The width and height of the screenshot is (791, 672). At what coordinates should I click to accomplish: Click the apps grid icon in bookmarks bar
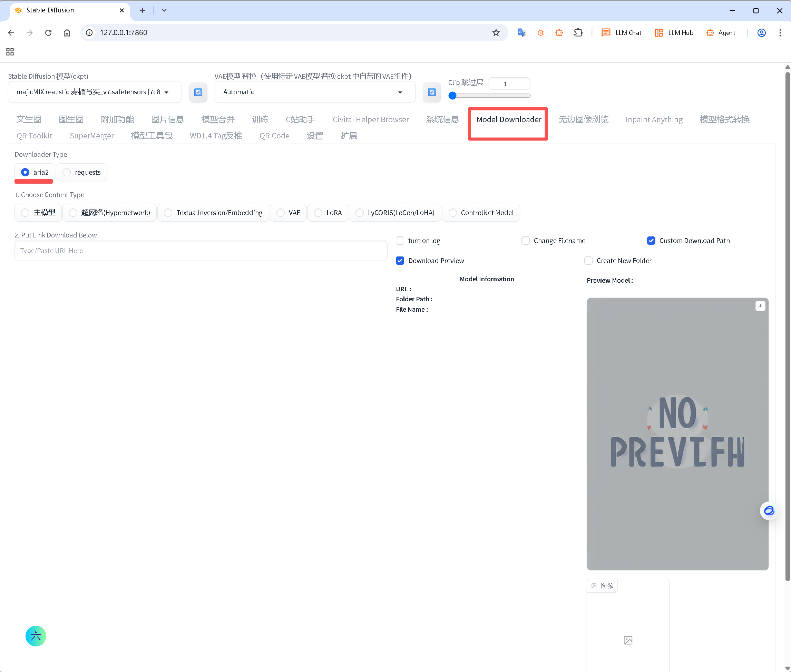coord(10,52)
